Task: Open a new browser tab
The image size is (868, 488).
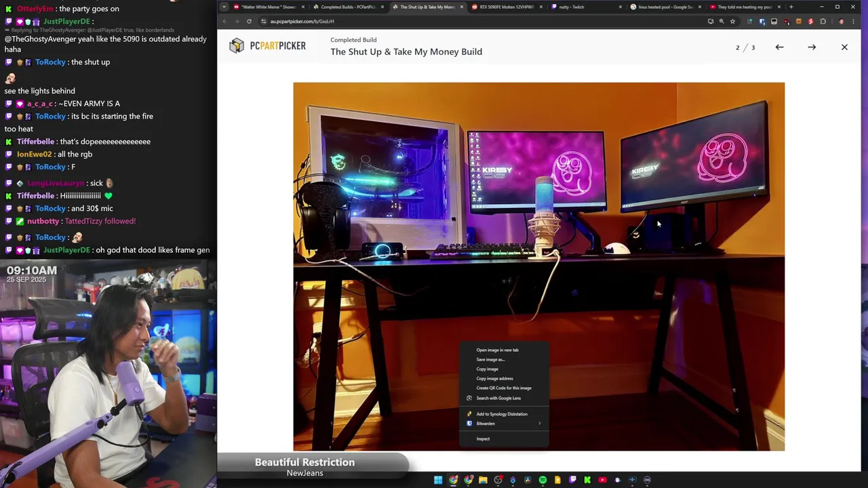Action: 791,7
